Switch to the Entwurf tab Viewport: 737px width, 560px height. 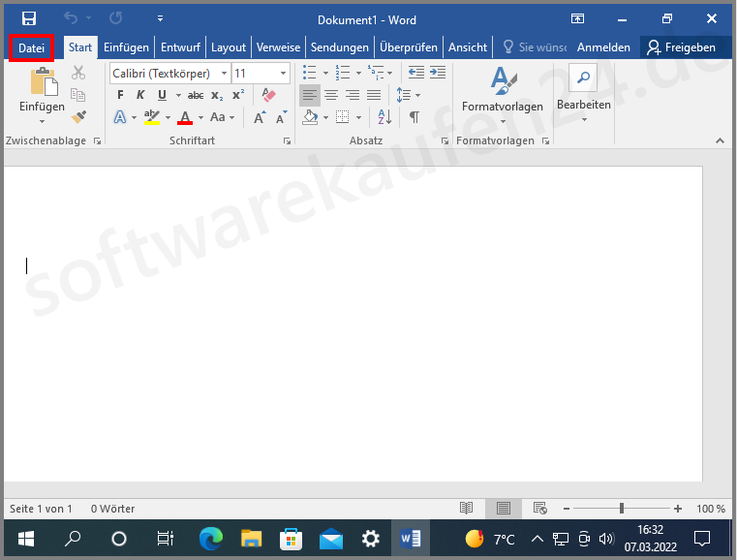180,47
